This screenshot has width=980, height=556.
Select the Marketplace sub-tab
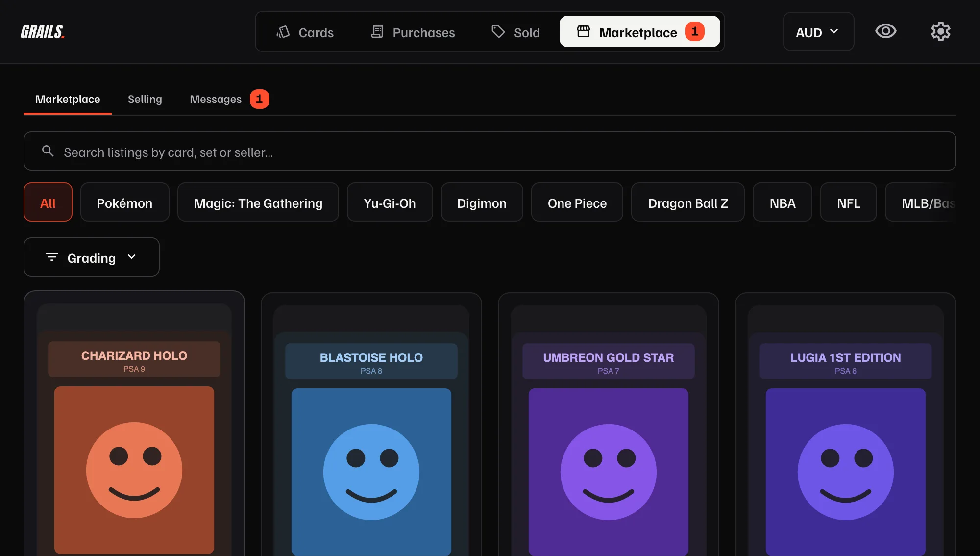click(x=68, y=99)
